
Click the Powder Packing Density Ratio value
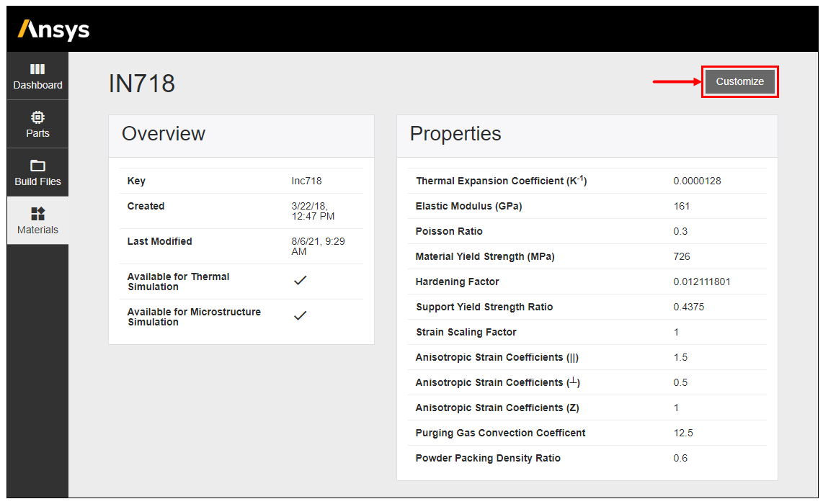pos(680,457)
